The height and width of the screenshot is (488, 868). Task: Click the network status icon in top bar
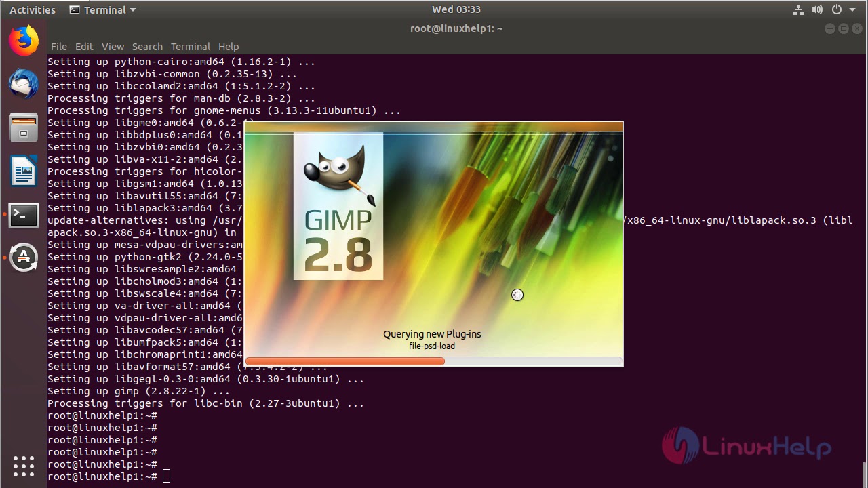[798, 9]
